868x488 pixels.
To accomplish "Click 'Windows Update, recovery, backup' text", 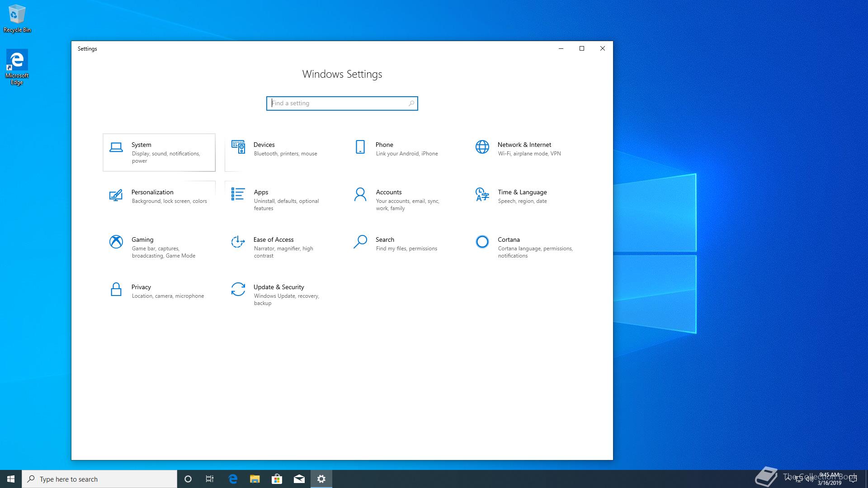I will click(x=287, y=300).
